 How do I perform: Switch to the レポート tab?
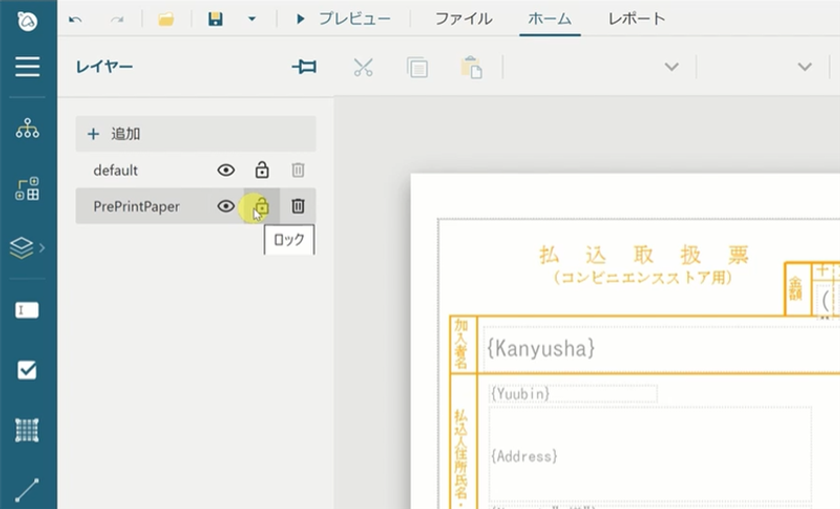[x=636, y=19]
